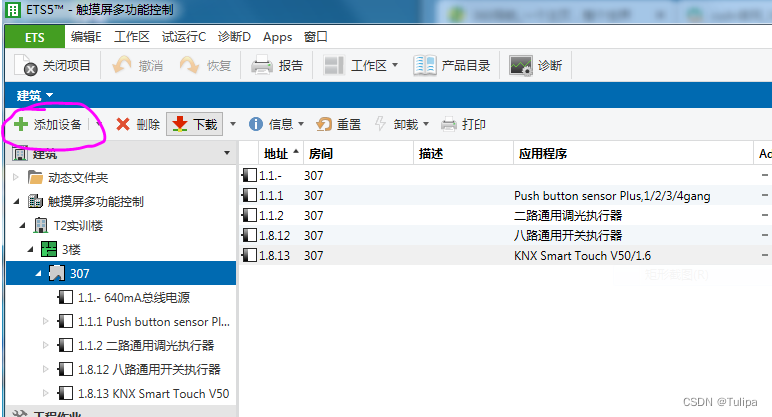This screenshot has width=772, height=417.
Task: Click the 307 room icon in tree
Action: click(x=57, y=273)
